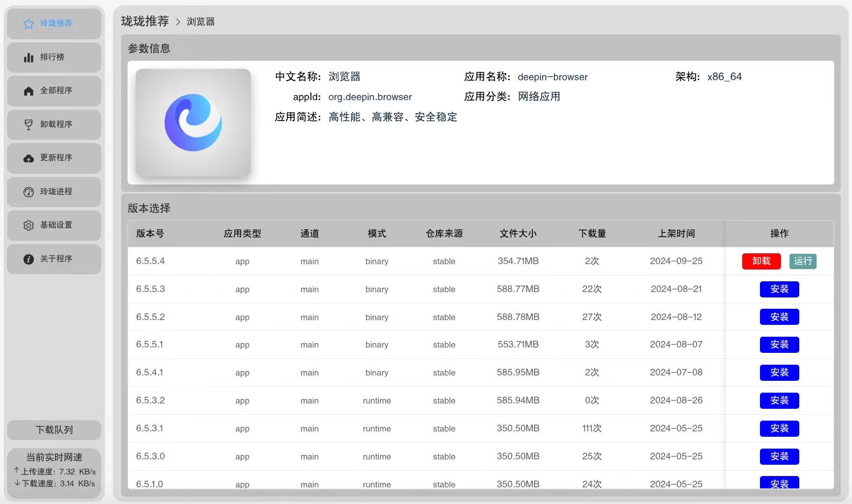Open the 下载队列 button

coord(54,430)
